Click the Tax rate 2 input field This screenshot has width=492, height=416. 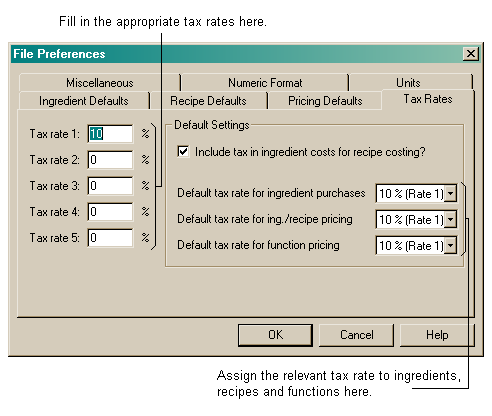(110, 160)
